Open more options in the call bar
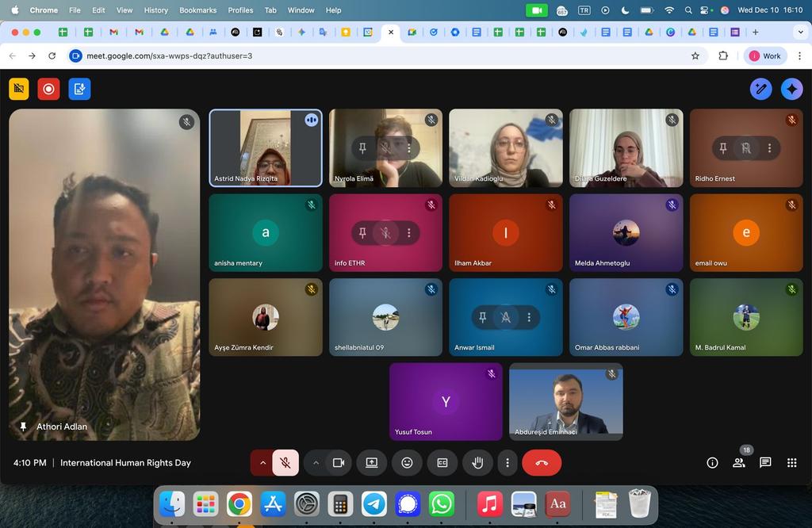This screenshot has width=812, height=528. pyautogui.click(x=507, y=463)
